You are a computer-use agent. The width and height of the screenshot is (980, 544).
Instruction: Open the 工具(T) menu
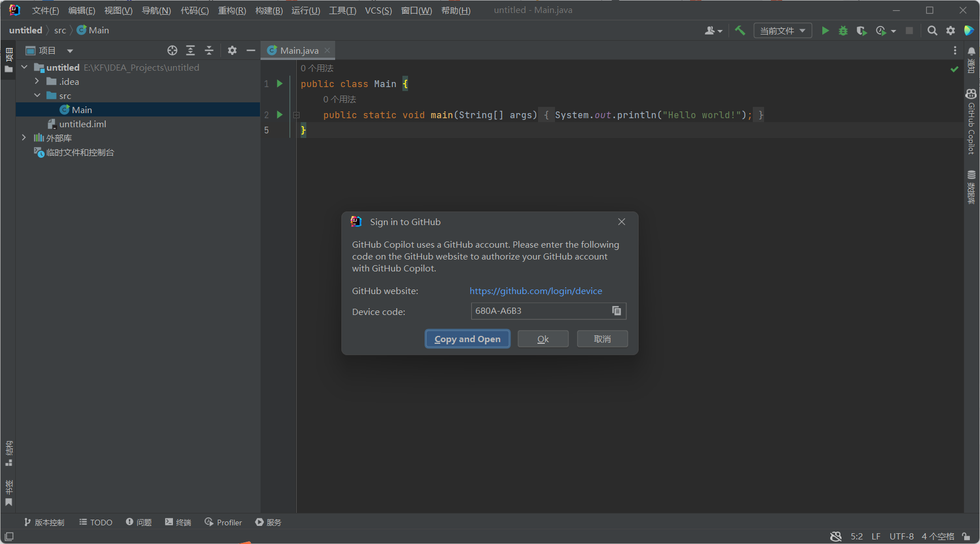click(342, 11)
